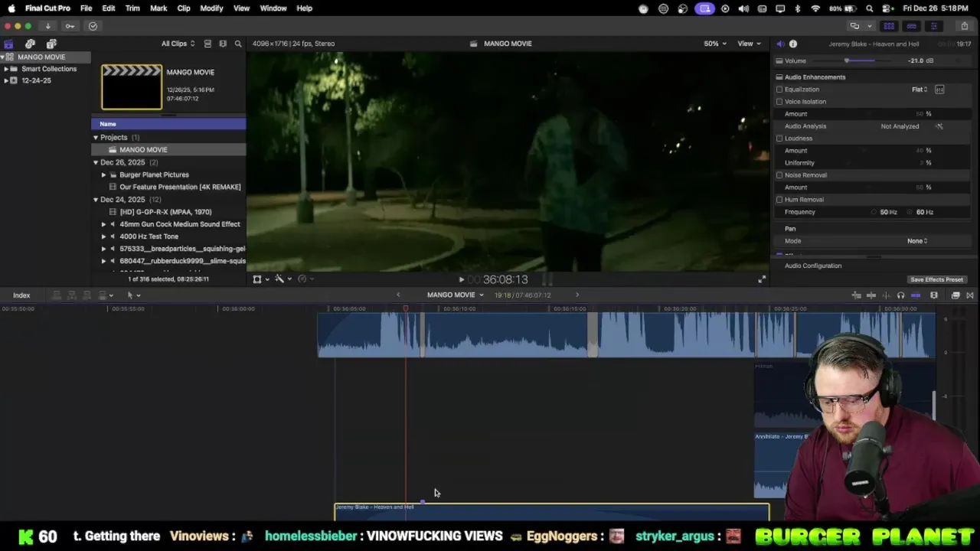Screen dimensions: 980x551
Task: Select the MANGO MOVIE project thumbnail
Action: click(132, 86)
